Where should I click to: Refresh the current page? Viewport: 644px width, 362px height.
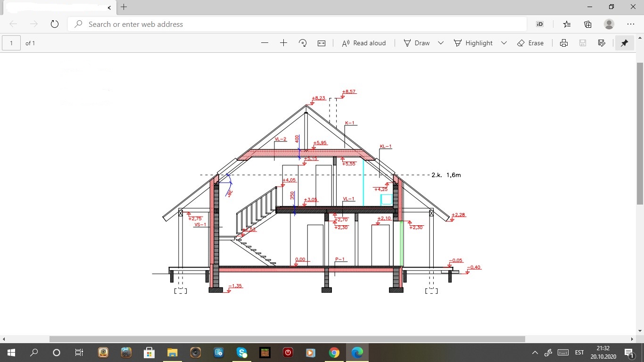54,24
